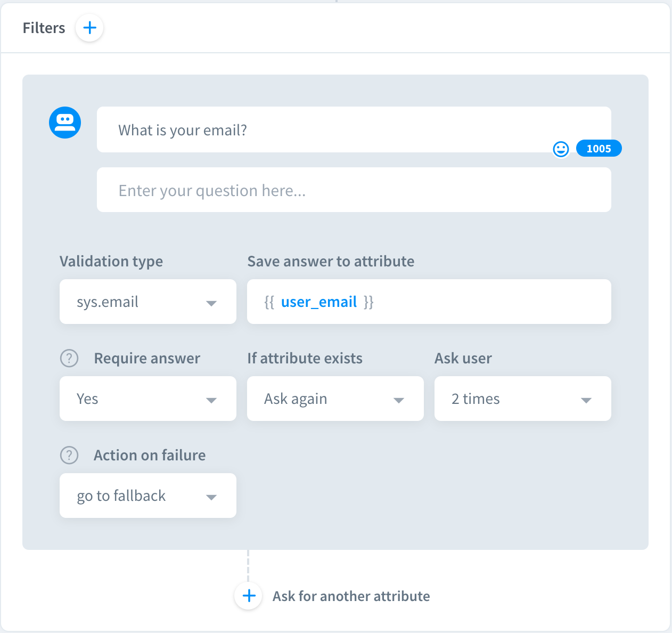Click the help icon beside Require answer
Screen dimensions: 672x633
[x=69, y=359]
